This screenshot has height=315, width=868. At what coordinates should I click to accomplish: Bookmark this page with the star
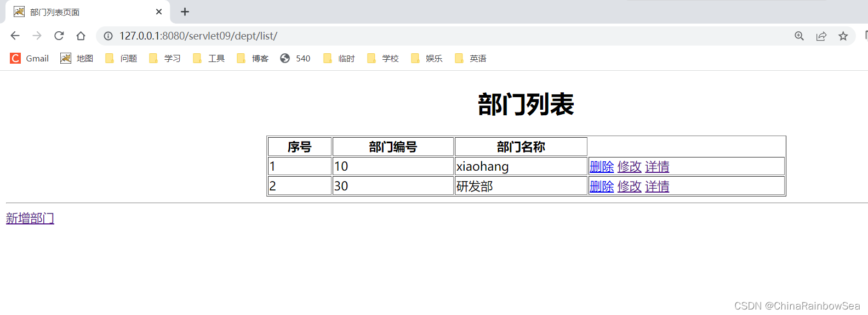(x=843, y=36)
